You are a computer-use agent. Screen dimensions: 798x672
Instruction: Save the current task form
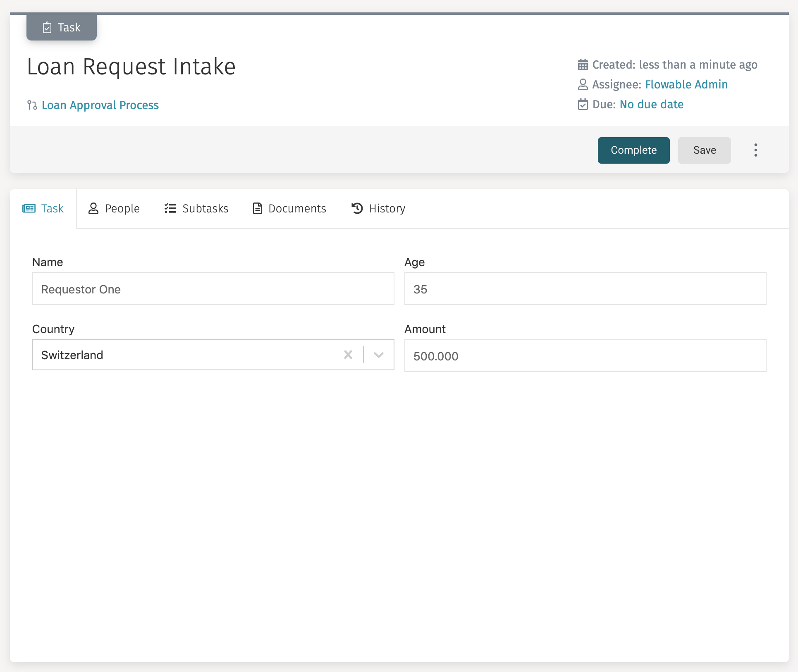(704, 150)
